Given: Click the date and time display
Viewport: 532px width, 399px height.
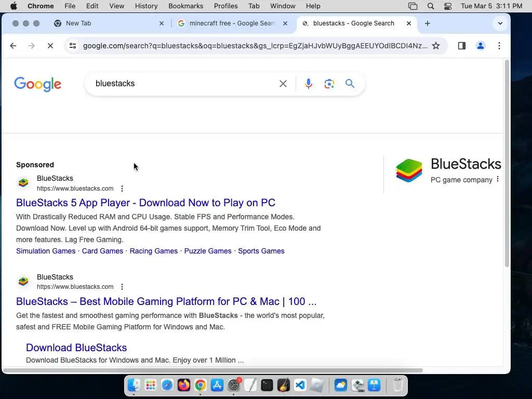Looking at the screenshot, I should 491,6.
